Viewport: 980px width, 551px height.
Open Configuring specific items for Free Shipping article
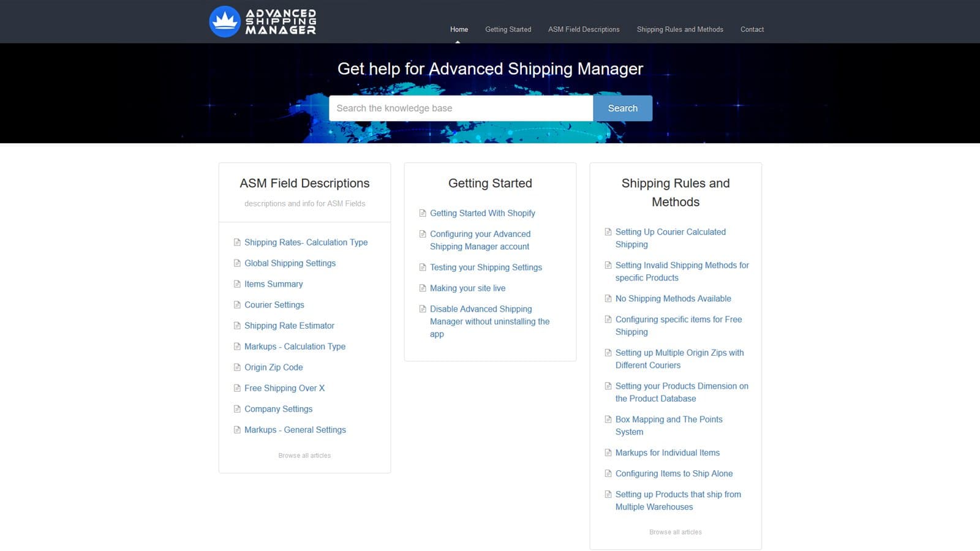[x=679, y=326]
